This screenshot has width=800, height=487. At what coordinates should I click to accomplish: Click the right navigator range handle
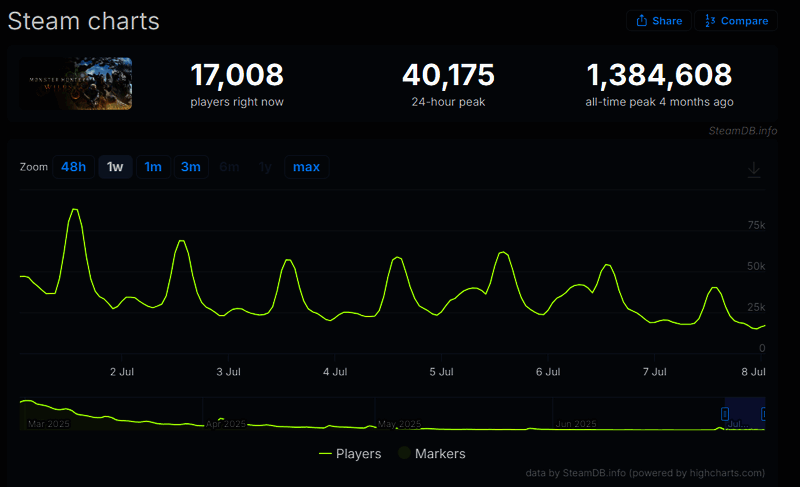click(764, 414)
